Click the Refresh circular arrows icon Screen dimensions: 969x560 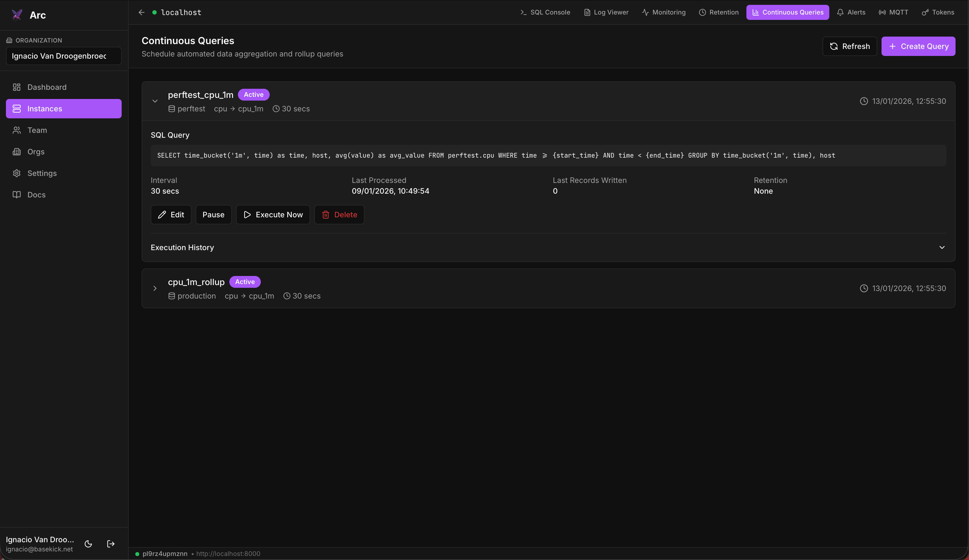pos(834,47)
